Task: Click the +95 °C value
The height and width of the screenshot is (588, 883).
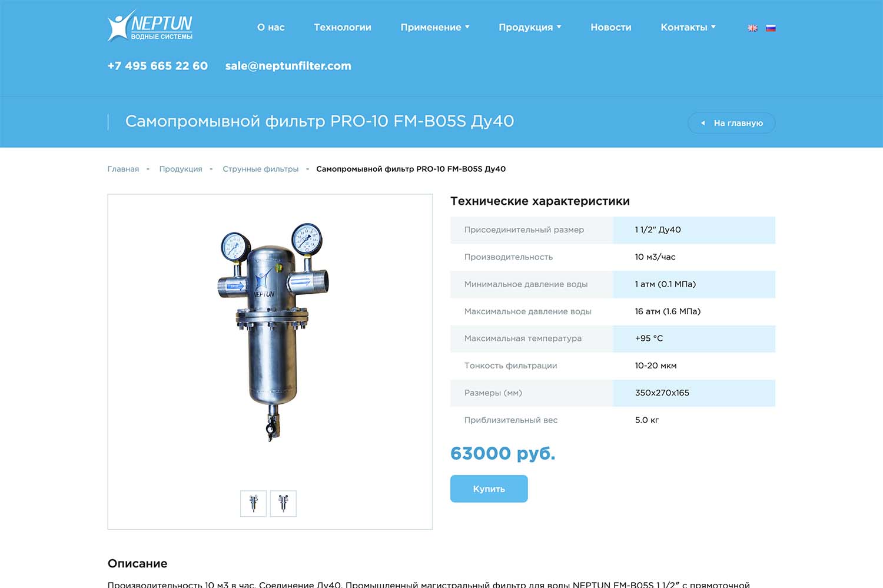Action: coord(649,338)
